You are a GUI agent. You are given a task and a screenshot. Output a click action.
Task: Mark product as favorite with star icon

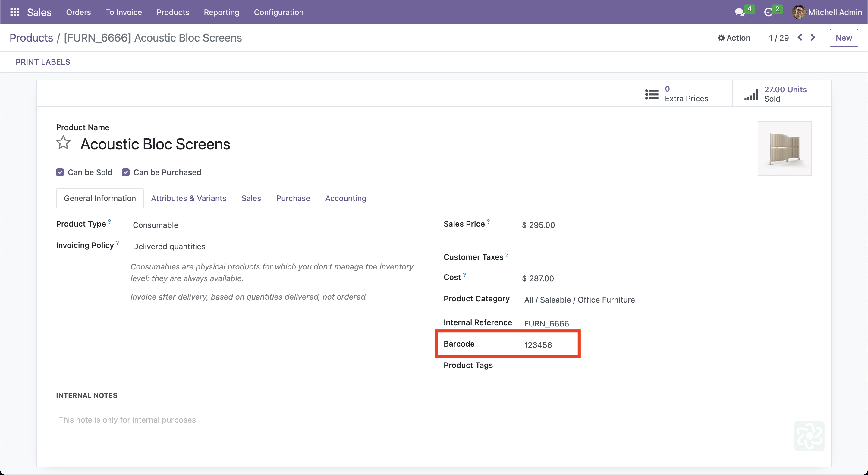coord(63,143)
